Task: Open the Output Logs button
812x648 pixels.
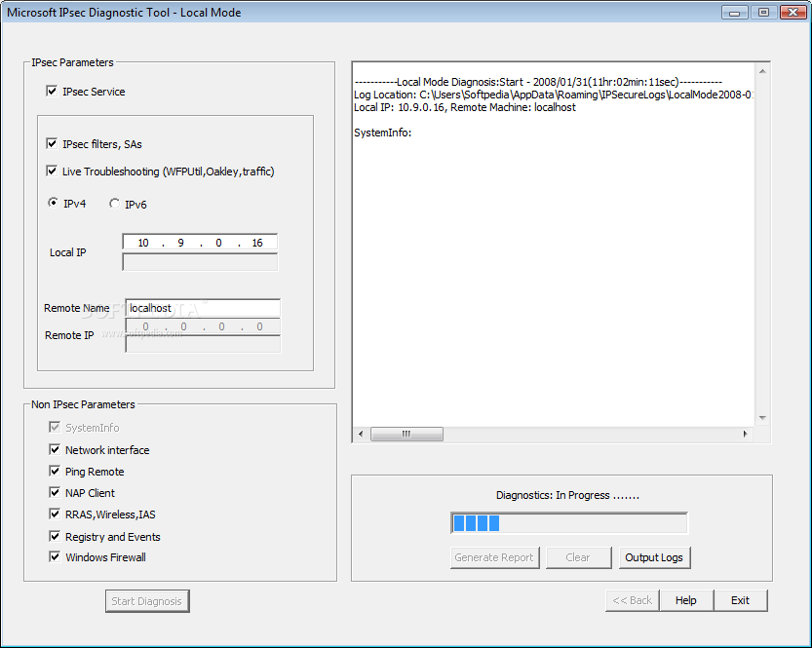Action: 655,557
